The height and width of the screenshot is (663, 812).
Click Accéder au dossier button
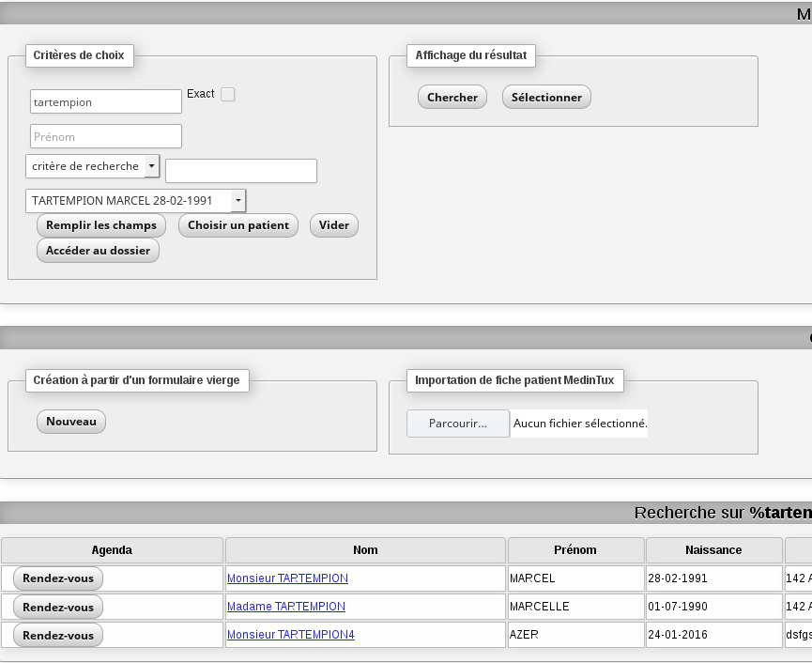(98, 251)
